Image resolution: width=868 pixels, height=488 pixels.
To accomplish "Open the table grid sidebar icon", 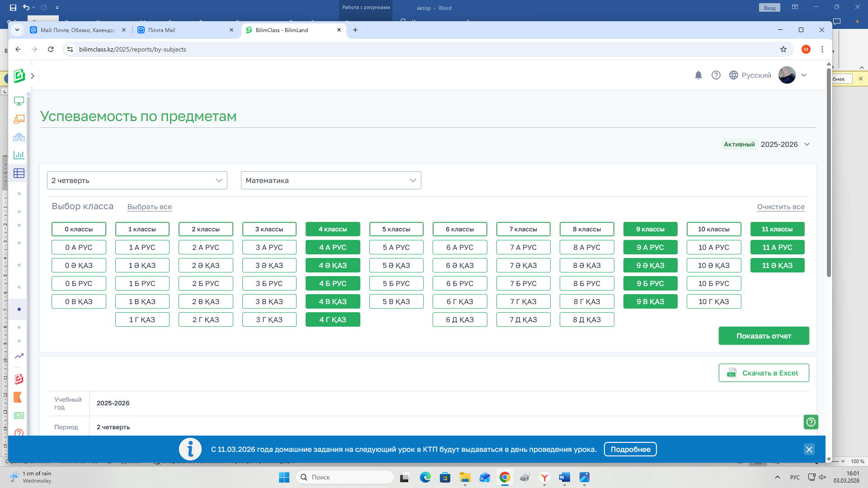I will pyautogui.click(x=19, y=174).
